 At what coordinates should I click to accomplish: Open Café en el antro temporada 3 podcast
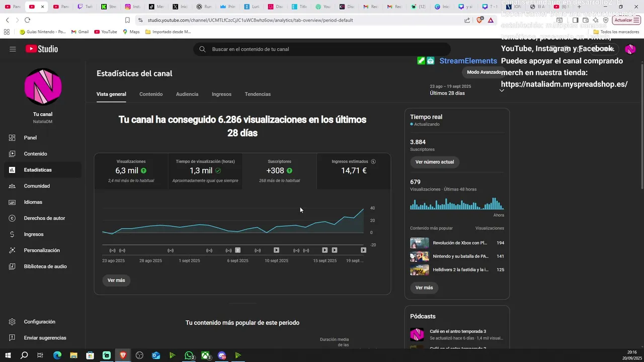pos(457,334)
